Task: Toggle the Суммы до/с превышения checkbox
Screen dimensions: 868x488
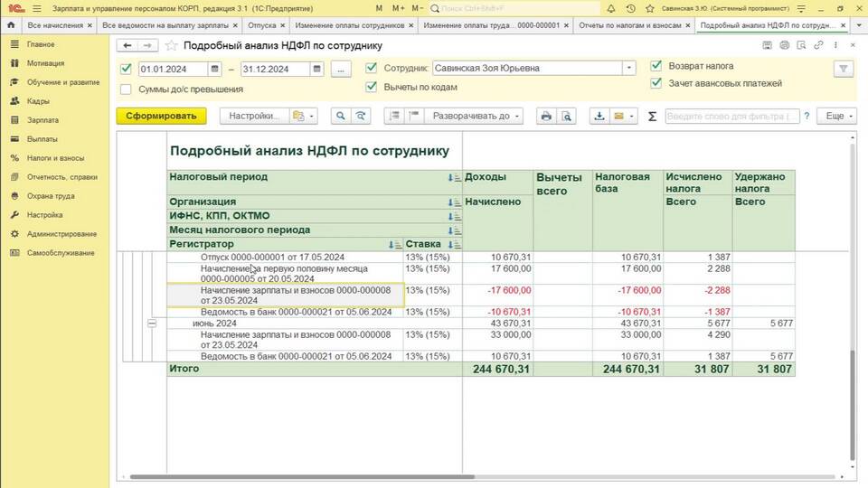Action: pyautogui.click(x=126, y=89)
